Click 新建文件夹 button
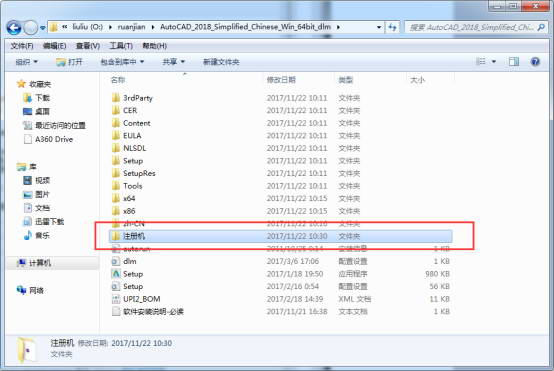 [221, 62]
